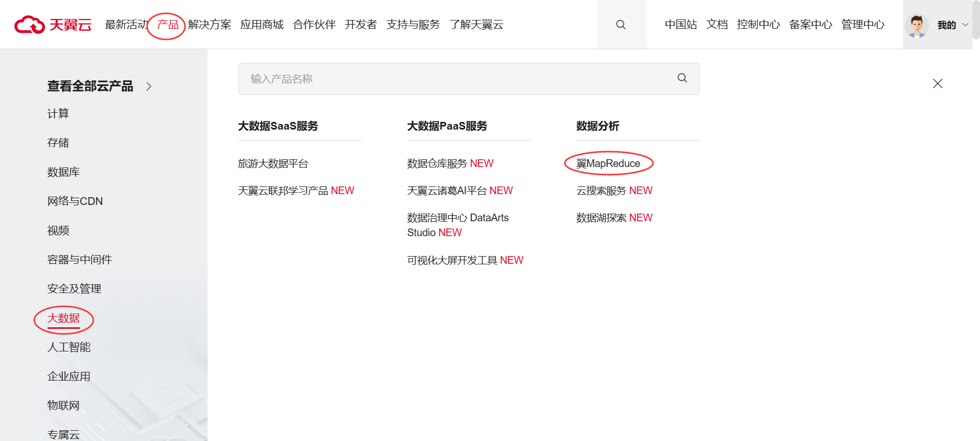Expand 查看全部云产品 chevron arrow
The width and height of the screenshot is (980, 441).
(x=149, y=87)
